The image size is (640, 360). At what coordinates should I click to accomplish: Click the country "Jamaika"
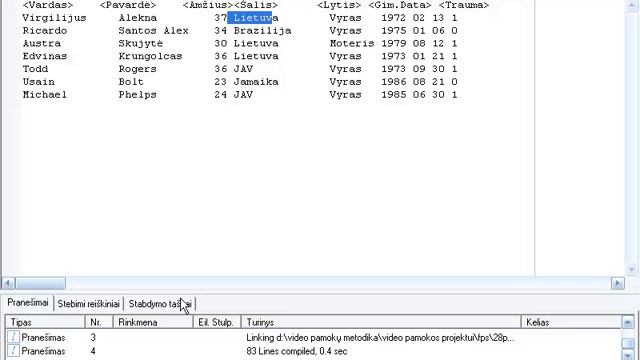256,82
